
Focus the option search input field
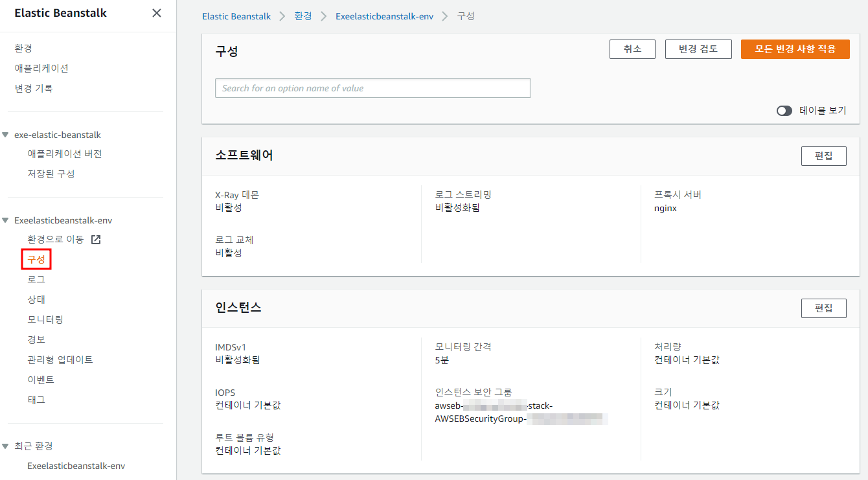(373, 88)
